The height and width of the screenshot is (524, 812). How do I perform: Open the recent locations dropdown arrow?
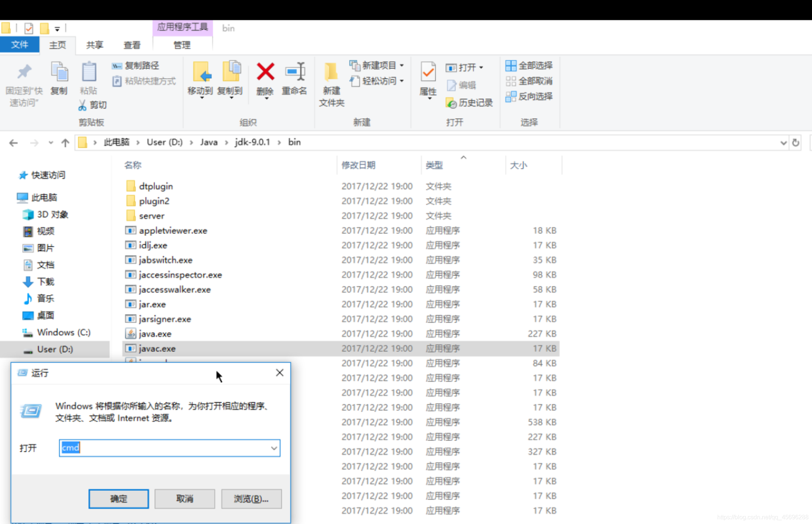click(51, 143)
